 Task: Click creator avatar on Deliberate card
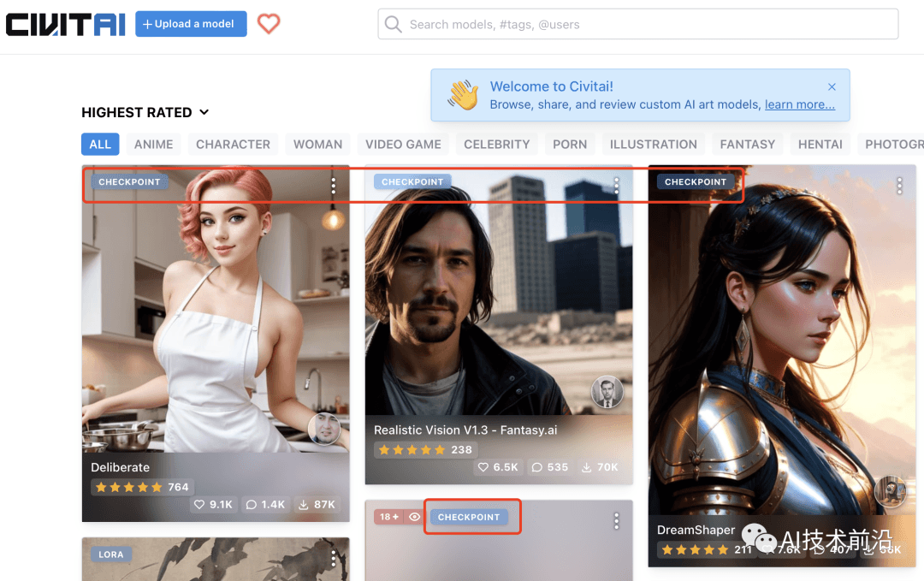pos(324,430)
